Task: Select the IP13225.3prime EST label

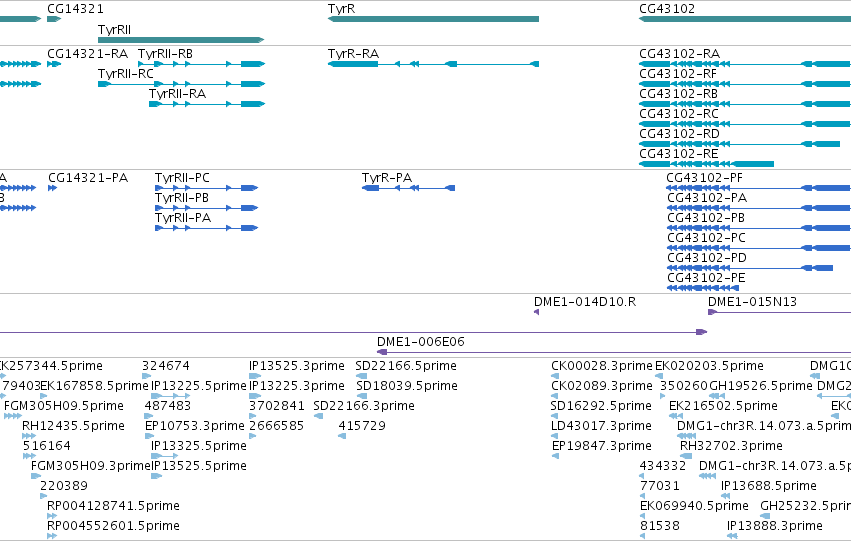Action: (x=297, y=386)
